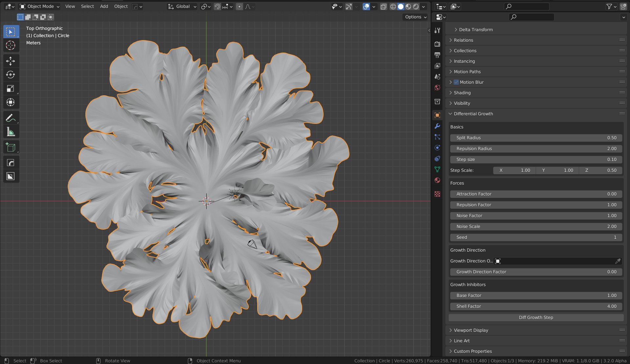Expand the Relations panel
The image size is (630, 364).
click(463, 40)
